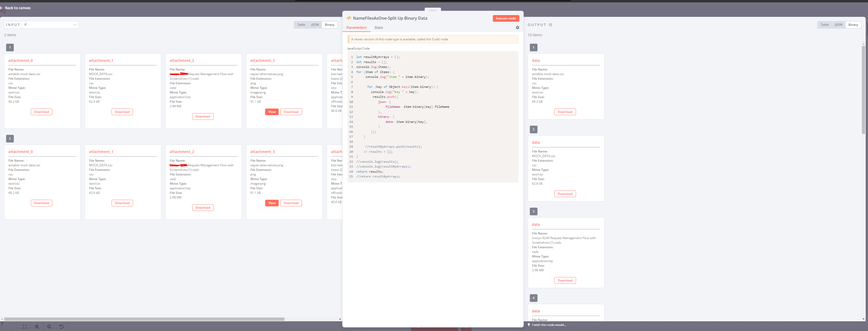Screen dimensions: 868x331
Task: Click the help question mark icon
Action: coord(2,324)
